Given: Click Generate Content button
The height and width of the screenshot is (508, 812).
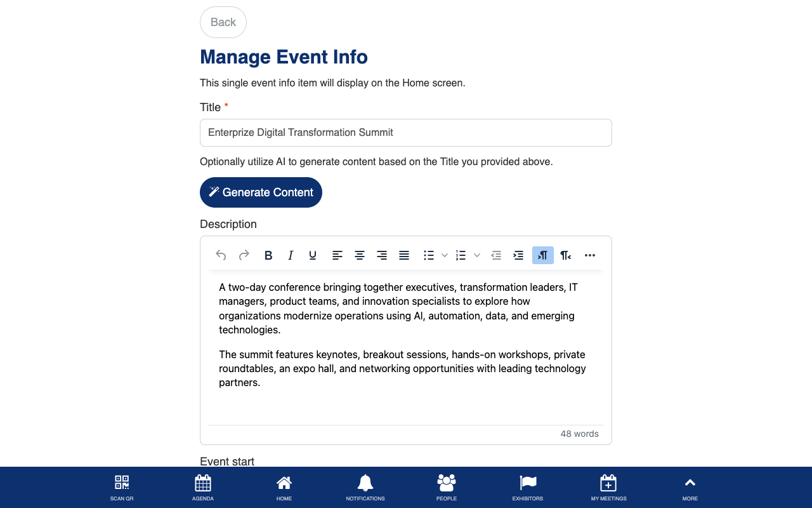Looking at the screenshot, I should [x=261, y=192].
